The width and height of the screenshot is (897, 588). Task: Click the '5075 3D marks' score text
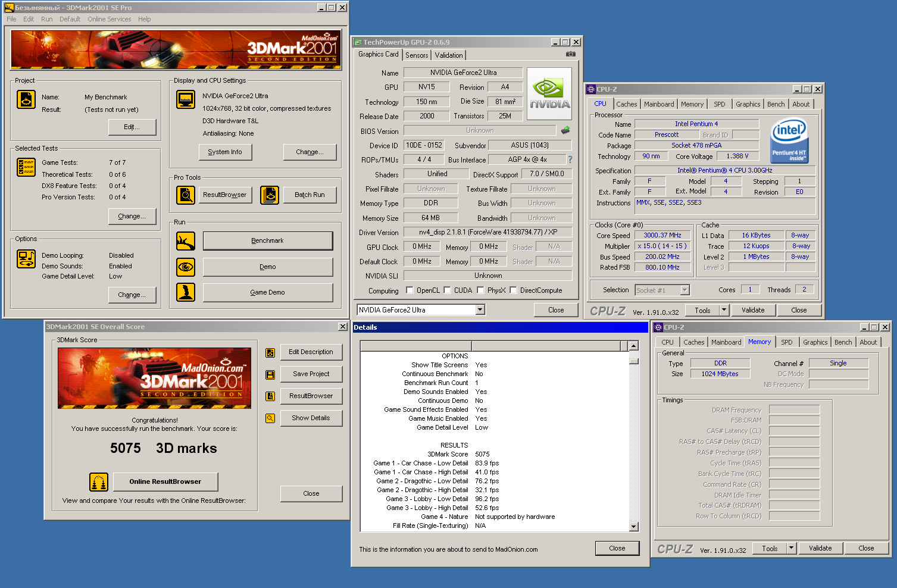coord(164,448)
